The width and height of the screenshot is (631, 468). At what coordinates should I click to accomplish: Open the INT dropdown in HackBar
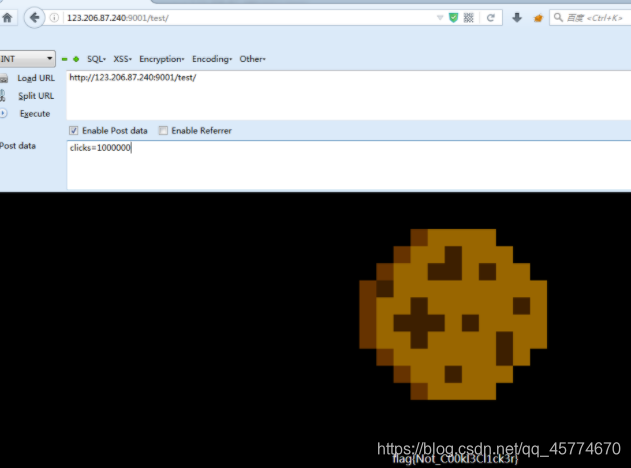27,59
